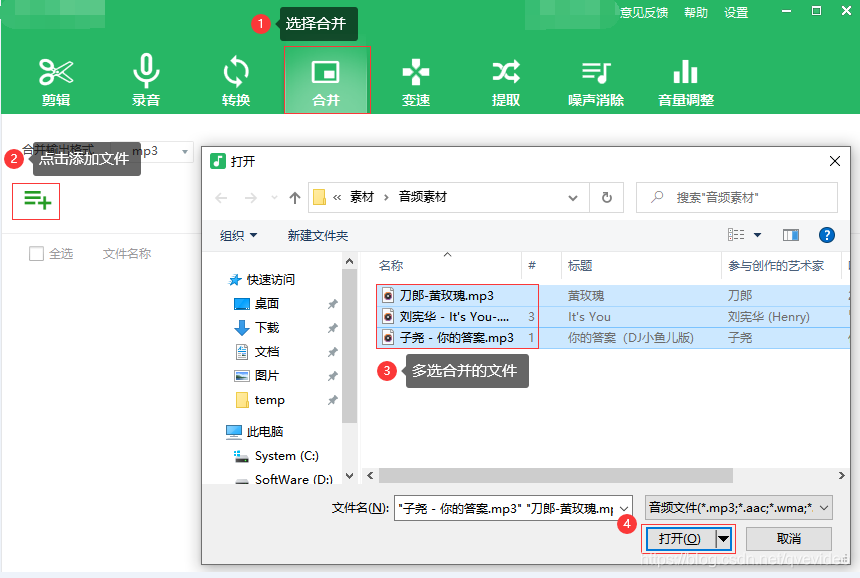Viewport: 860px width, 578px height.
Task: Go up one folder level
Action: 295,198
